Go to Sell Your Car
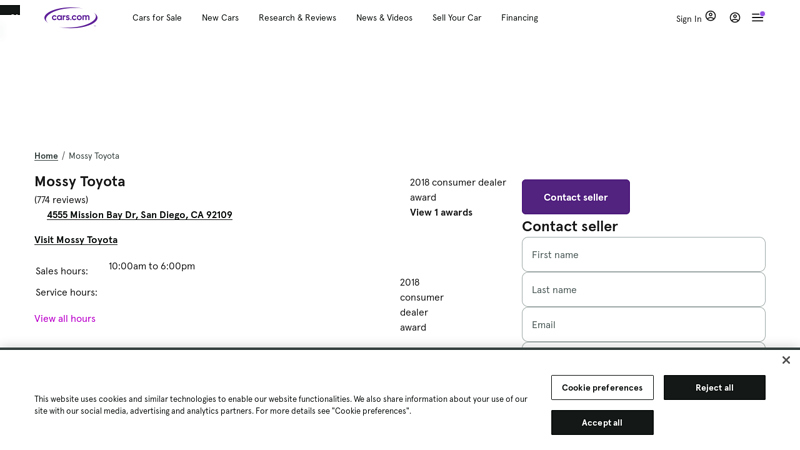This screenshot has width=800, height=450. 456,18
